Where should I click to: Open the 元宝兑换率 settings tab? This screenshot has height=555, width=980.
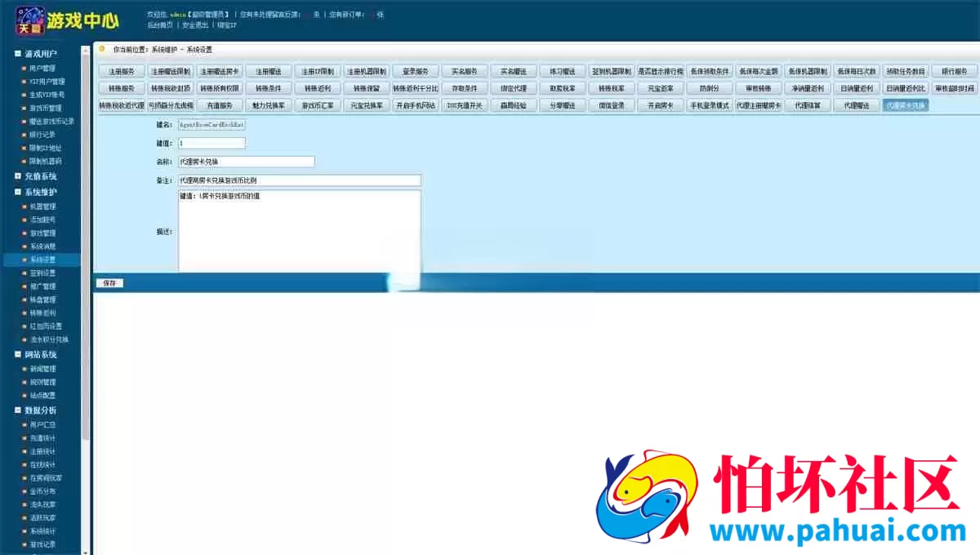(367, 105)
